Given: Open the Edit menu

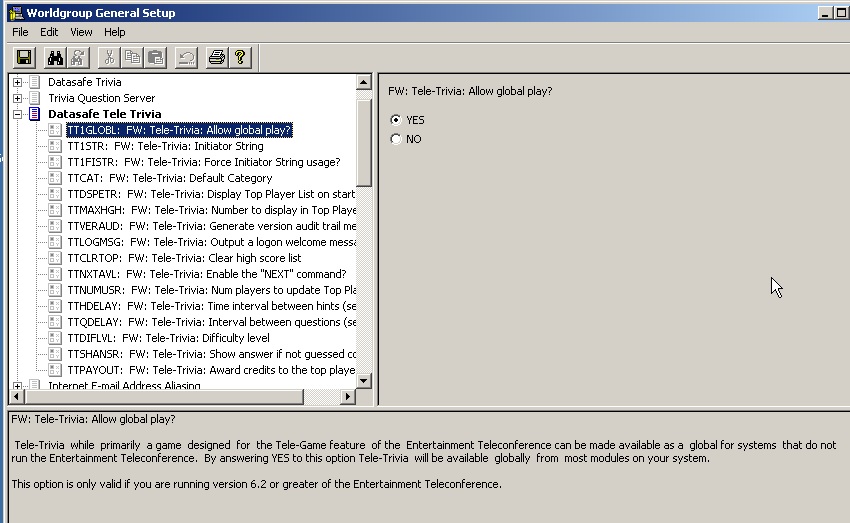Looking at the screenshot, I should click(x=49, y=32).
